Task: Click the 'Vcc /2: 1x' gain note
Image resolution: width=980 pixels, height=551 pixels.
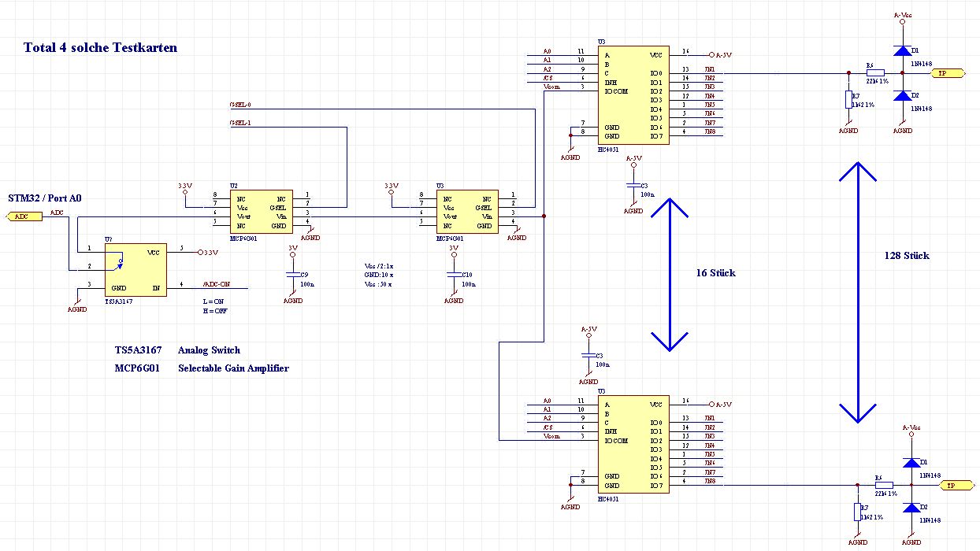Action: tap(378, 265)
